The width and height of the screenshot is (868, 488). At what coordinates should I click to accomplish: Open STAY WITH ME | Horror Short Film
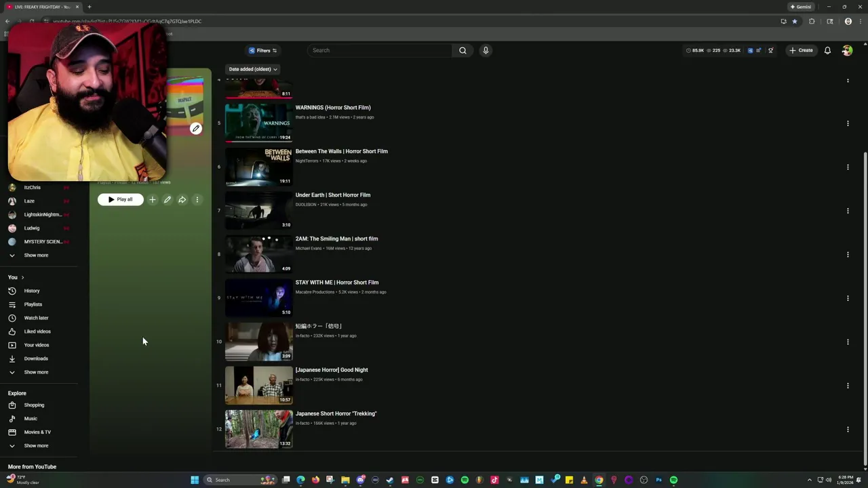coord(337,283)
